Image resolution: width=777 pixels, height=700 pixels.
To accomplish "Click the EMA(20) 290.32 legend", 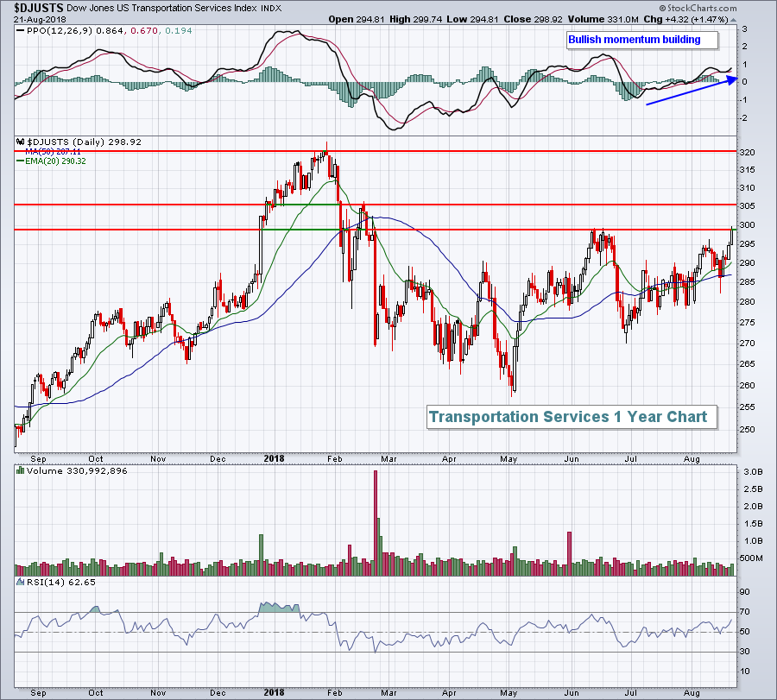I will pos(55,161).
